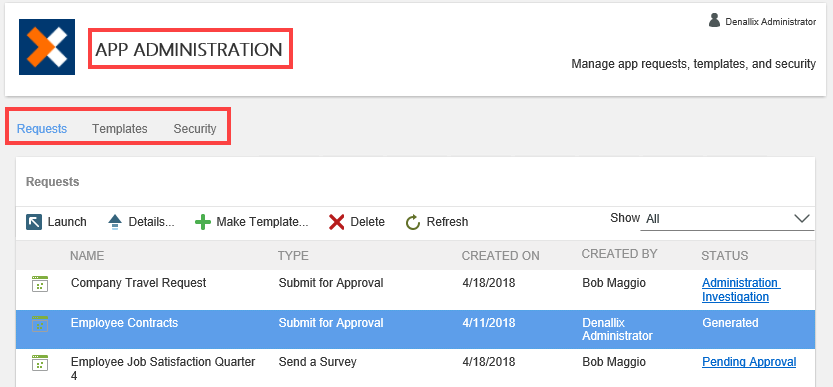Click the circular Refresh icon
This screenshot has width=833, height=387.
[413, 222]
